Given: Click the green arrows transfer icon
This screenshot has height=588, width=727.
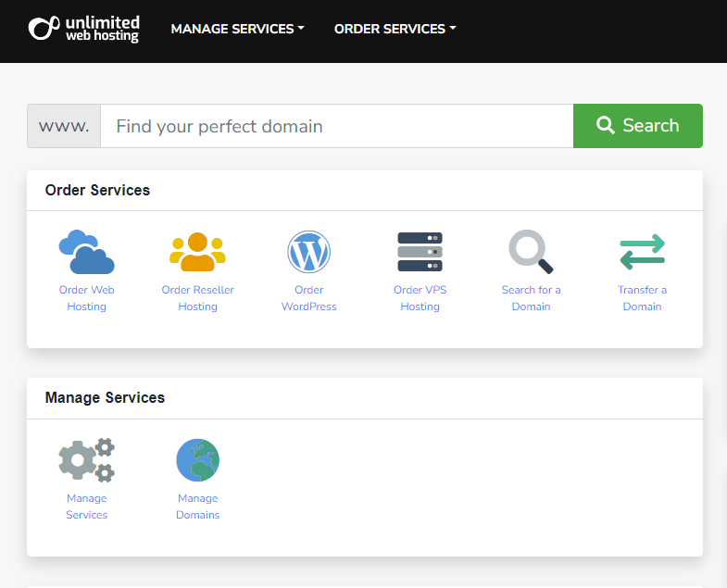Looking at the screenshot, I should pyautogui.click(x=642, y=252).
